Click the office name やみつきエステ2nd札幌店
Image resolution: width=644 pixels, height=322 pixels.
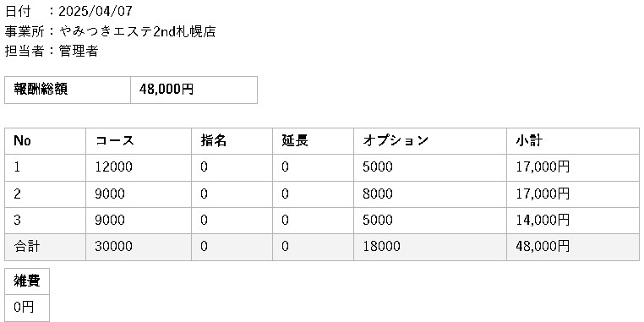[x=137, y=31]
